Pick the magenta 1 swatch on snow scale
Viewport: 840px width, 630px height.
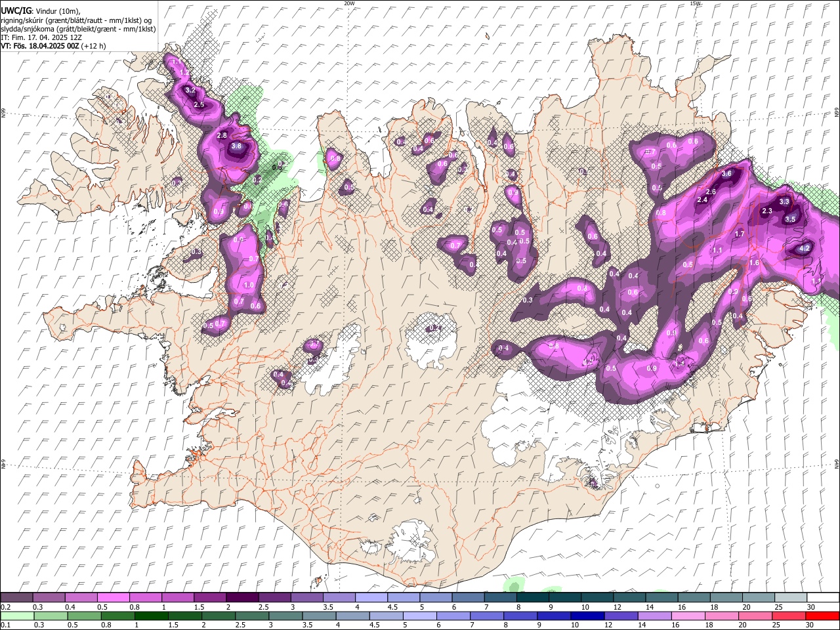pos(177,598)
